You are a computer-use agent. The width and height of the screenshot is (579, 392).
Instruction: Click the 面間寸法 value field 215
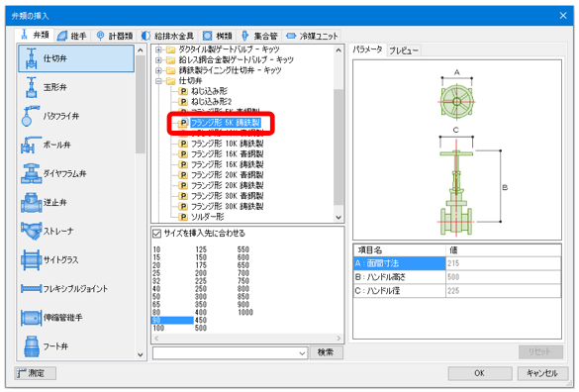click(x=504, y=263)
